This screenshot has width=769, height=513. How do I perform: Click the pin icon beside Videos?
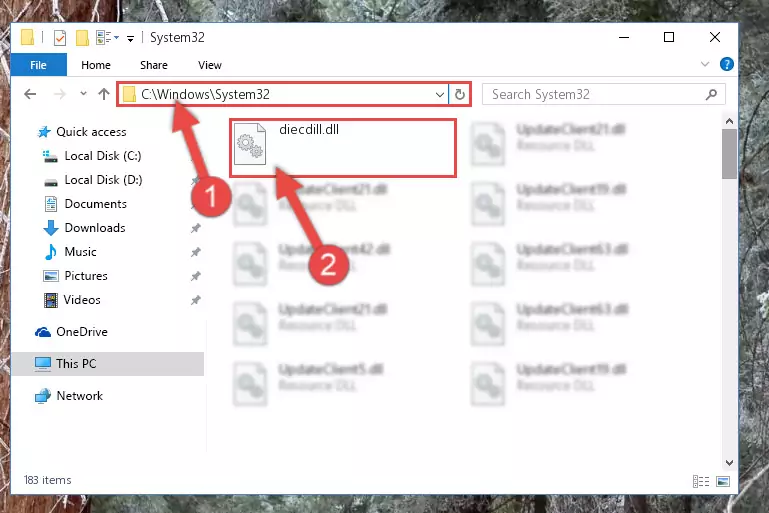click(x=196, y=300)
